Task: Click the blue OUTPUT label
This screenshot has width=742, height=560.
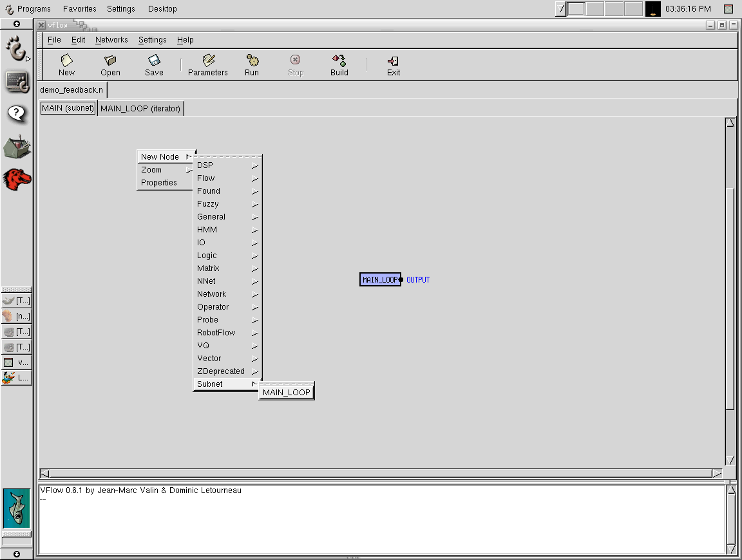Action: point(418,280)
